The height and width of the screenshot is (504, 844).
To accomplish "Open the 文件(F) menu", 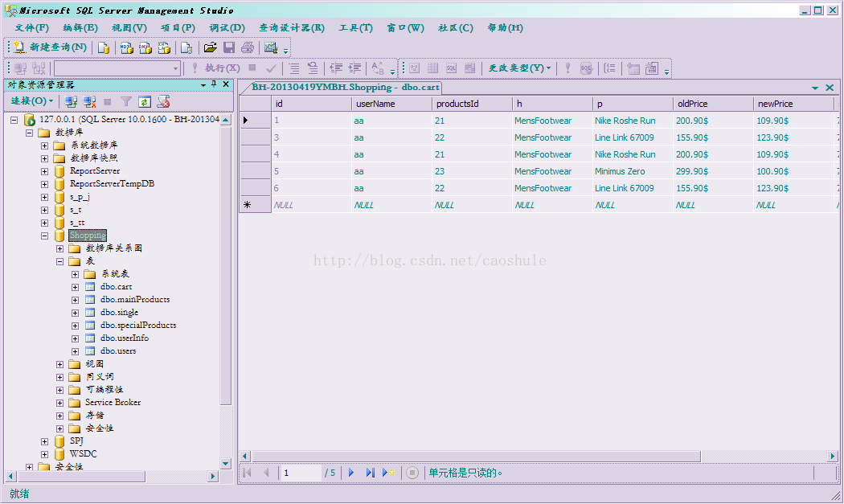I will [32, 28].
